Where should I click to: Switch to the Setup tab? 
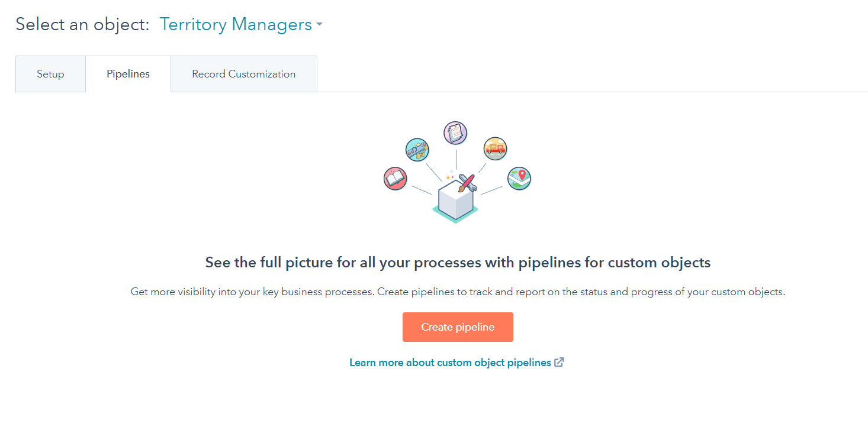pos(50,73)
